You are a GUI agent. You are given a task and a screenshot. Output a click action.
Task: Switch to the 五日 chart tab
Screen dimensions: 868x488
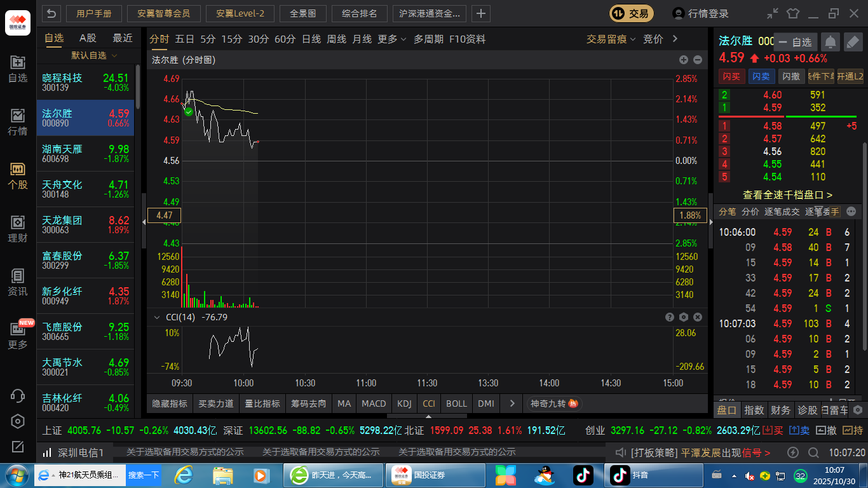(x=185, y=39)
